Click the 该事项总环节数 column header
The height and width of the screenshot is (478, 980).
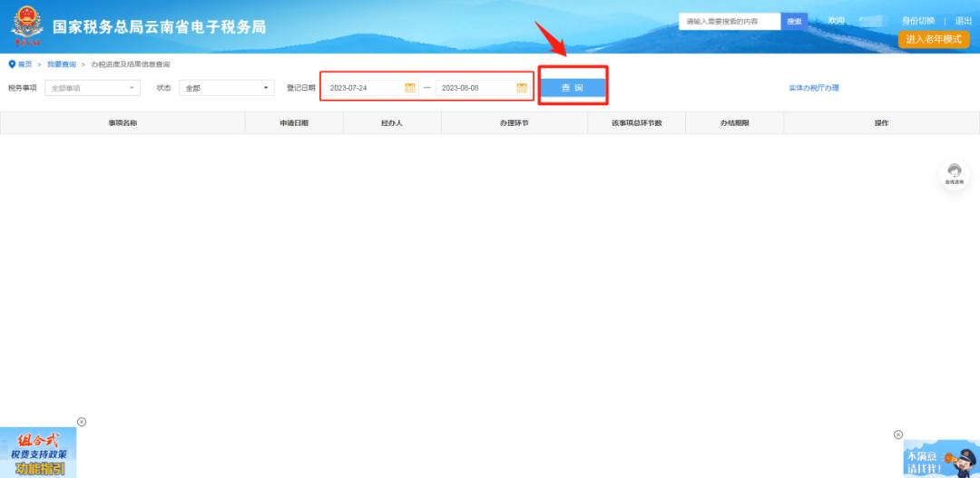click(x=636, y=123)
